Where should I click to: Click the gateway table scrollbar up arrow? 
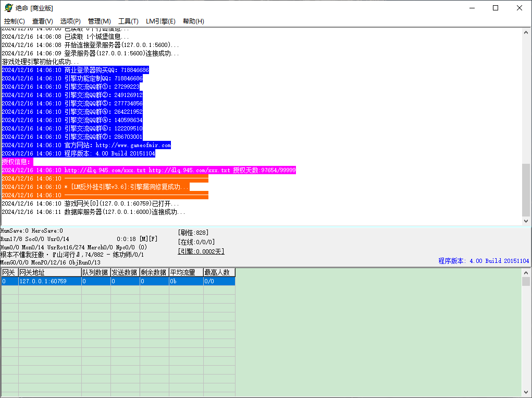coord(526,273)
